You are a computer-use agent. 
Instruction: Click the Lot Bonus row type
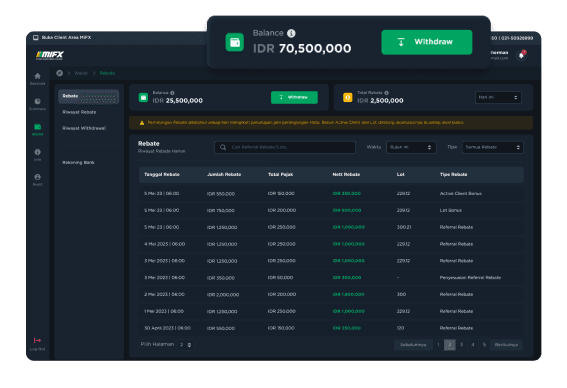[451, 210]
